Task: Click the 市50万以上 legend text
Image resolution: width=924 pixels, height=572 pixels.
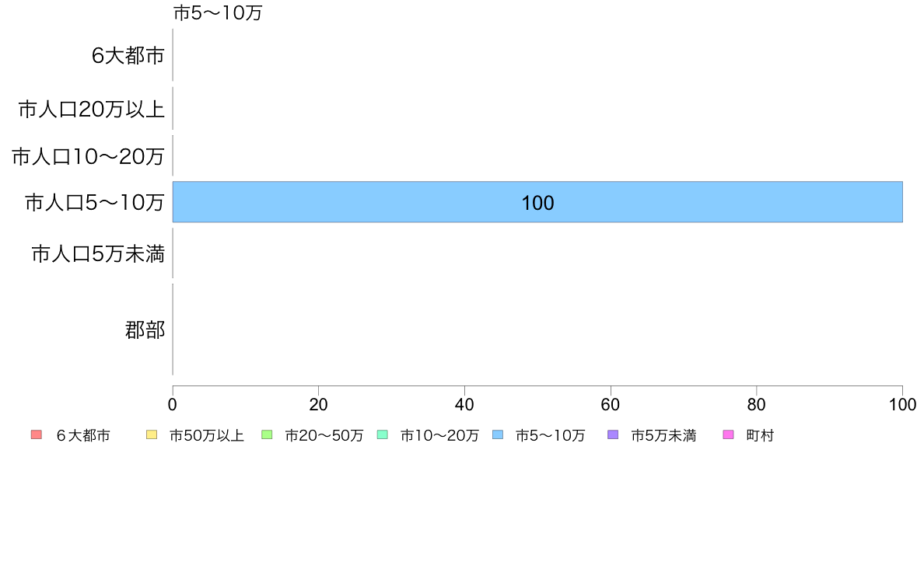Action: (207, 435)
